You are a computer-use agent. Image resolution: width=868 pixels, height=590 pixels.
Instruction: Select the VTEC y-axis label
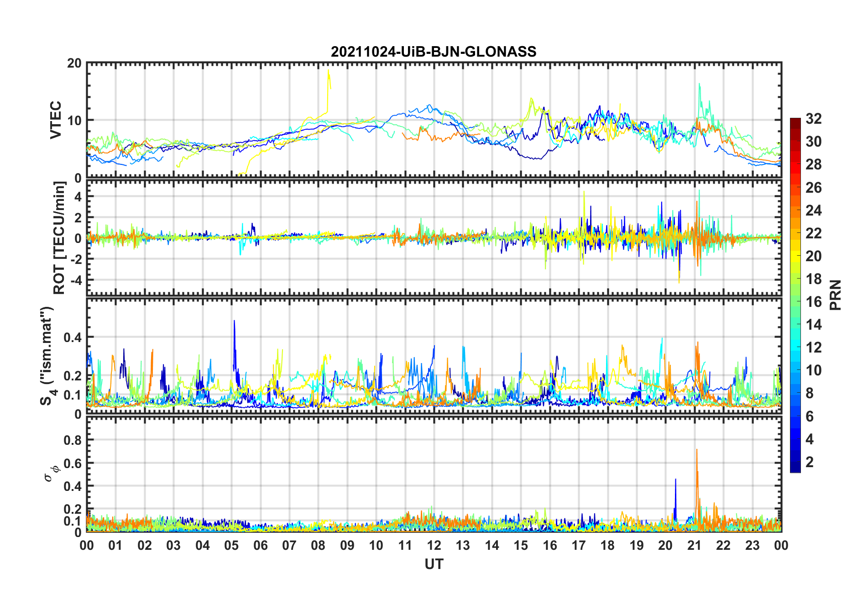click(55, 120)
